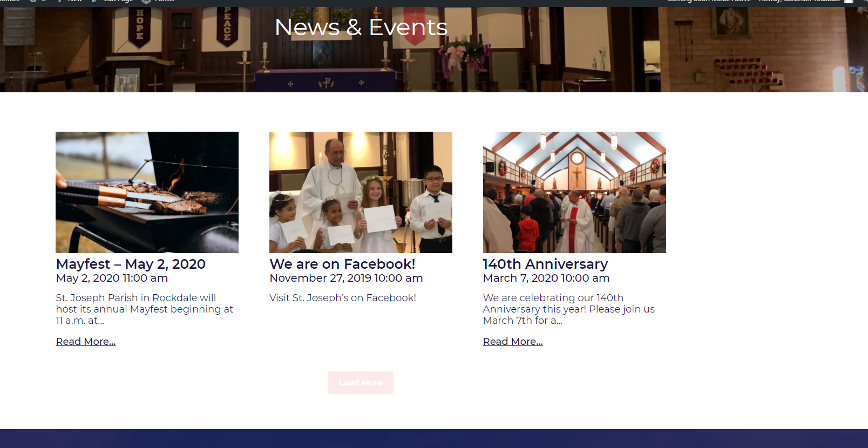Open Coming Soon Mode Active notice
Viewport: 868px width, 448px height.
click(x=709, y=2)
